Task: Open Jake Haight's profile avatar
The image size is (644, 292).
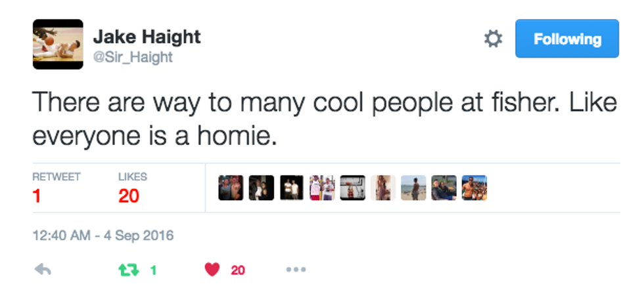Action: (x=58, y=44)
